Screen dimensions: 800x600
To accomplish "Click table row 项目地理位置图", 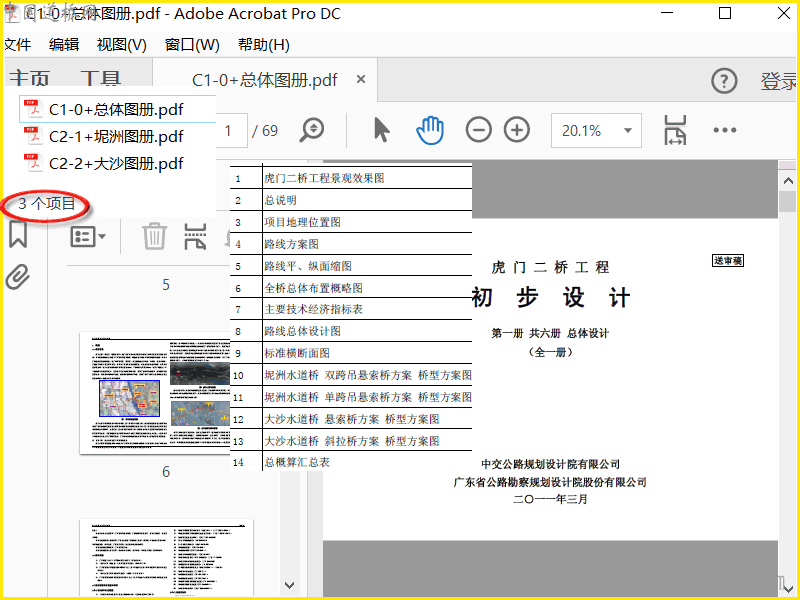I will coord(351,222).
